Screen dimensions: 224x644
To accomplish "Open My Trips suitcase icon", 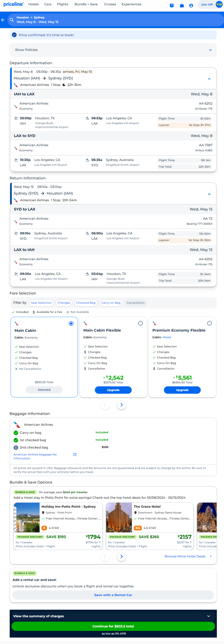I will click(182, 5).
